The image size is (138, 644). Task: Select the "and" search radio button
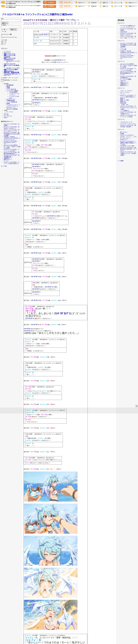5,29
